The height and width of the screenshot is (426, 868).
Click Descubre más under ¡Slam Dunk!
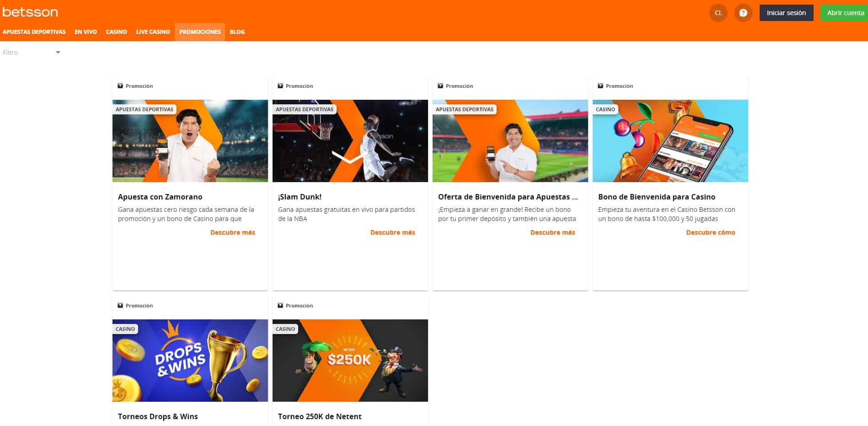click(x=393, y=232)
